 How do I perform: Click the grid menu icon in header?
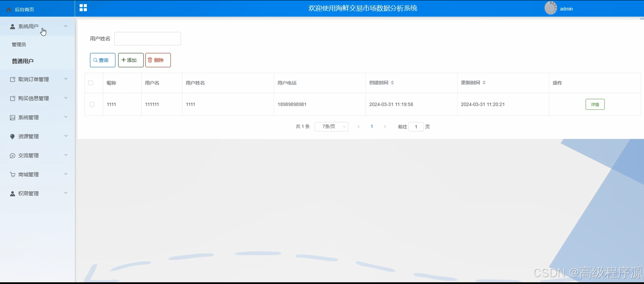(83, 8)
